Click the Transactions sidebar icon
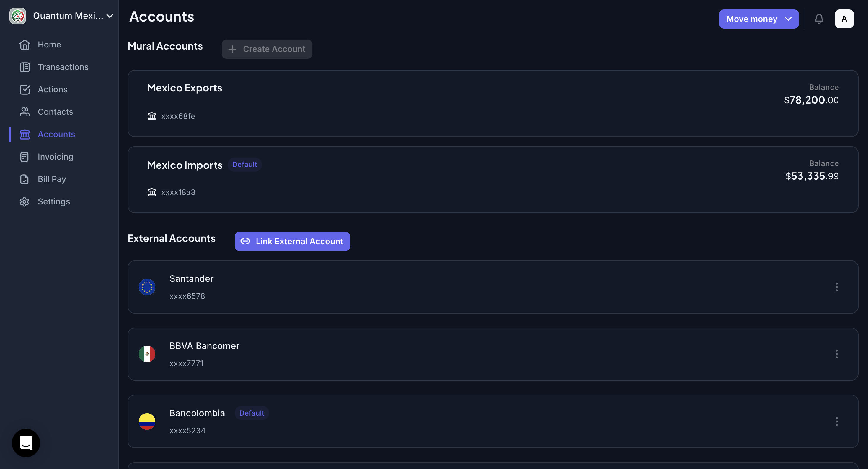Viewport: 868px width, 469px height. click(25, 67)
